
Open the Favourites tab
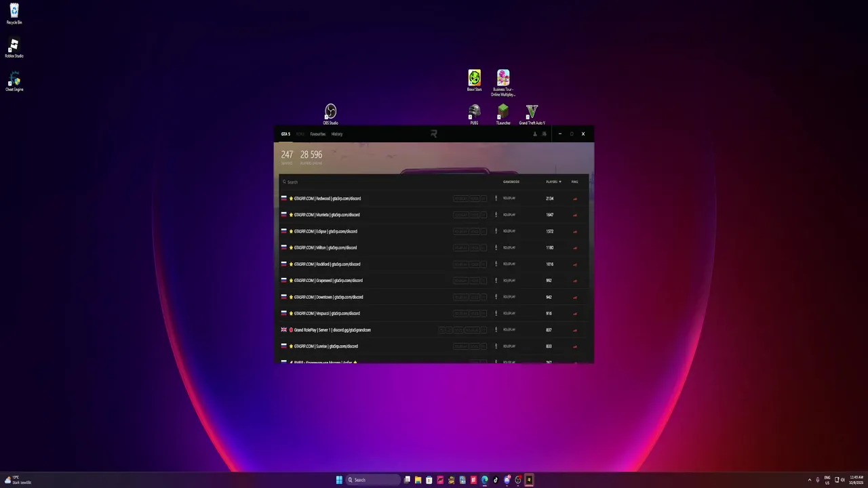pyautogui.click(x=317, y=134)
